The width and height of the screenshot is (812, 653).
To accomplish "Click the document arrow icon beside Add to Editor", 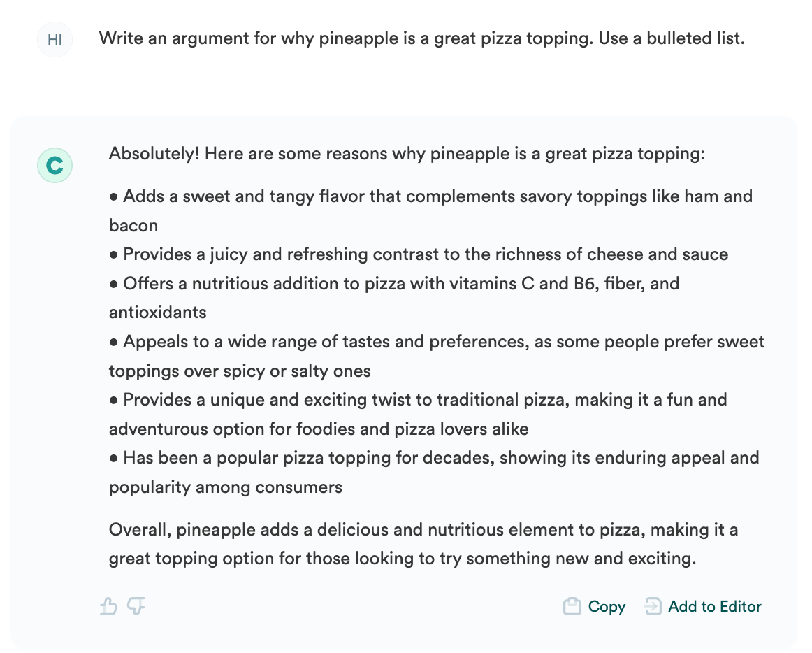I will point(653,606).
